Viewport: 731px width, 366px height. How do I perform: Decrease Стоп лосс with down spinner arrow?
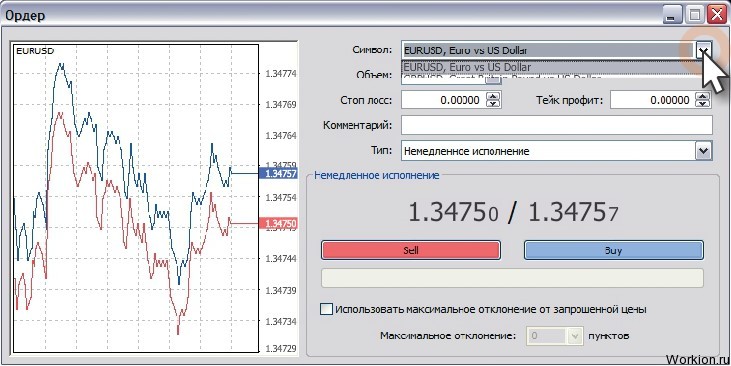(493, 104)
